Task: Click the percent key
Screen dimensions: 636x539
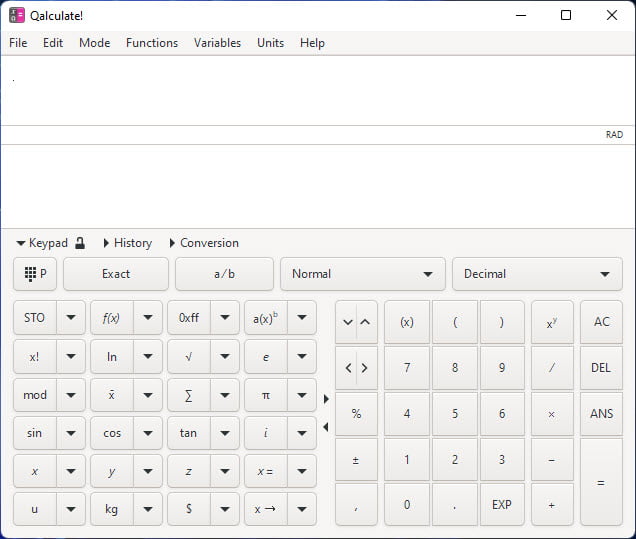Action: point(356,414)
